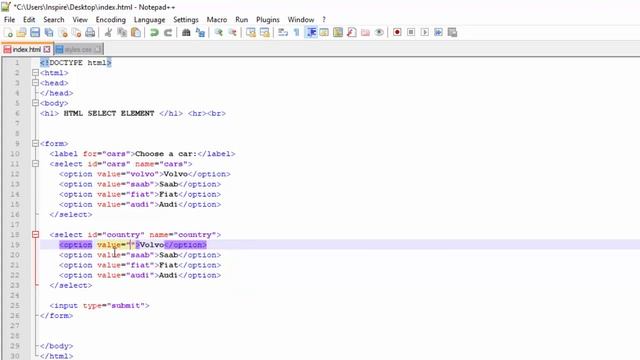Open the Macro menu

[x=217, y=20]
